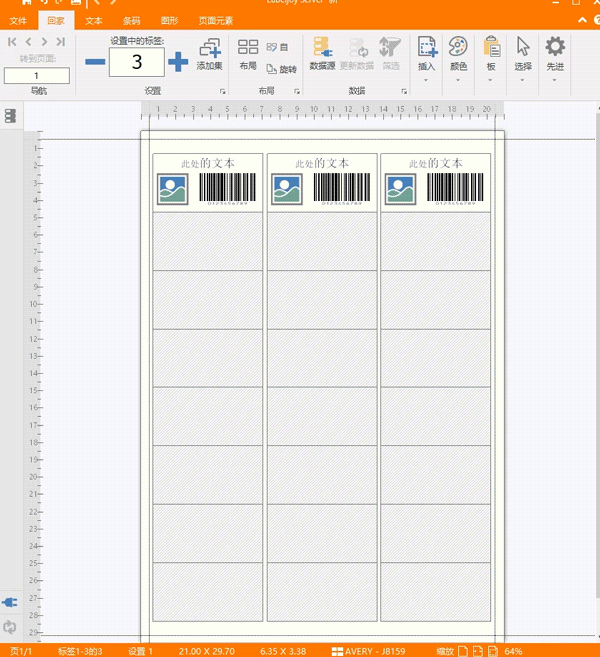
Task: Go to the last page arrow
Action: point(61,41)
